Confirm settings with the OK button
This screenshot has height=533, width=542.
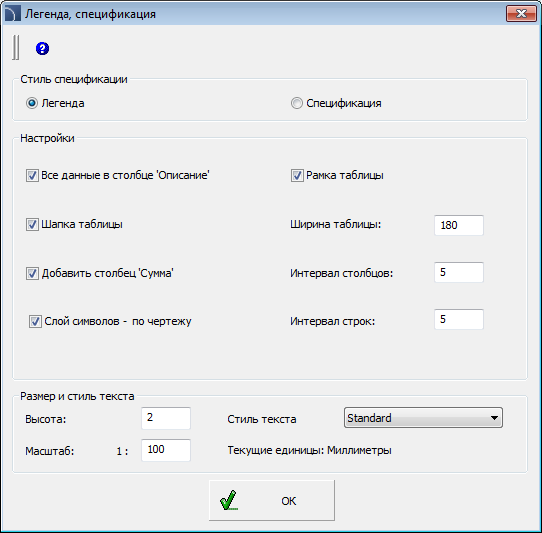272,500
